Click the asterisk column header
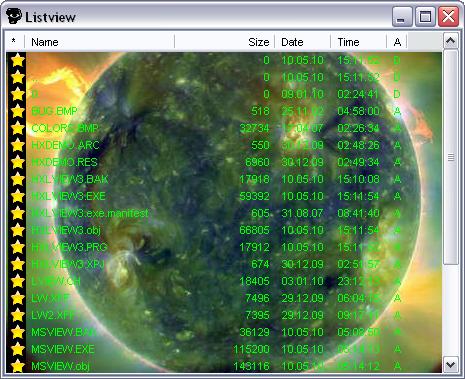 pos(15,42)
